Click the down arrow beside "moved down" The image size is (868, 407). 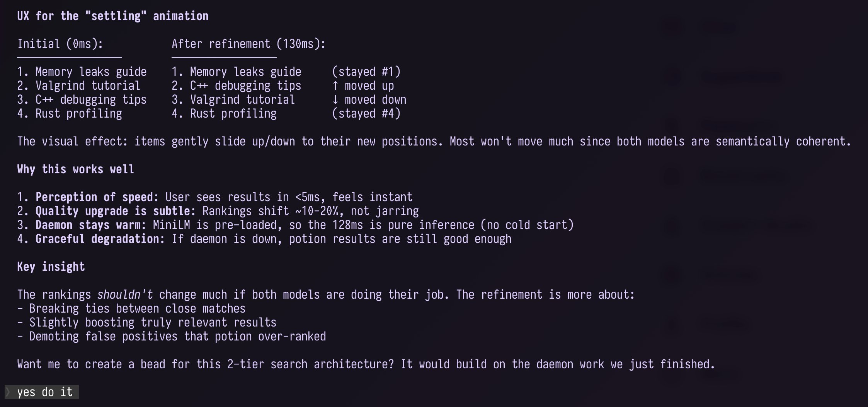(x=335, y=99)
